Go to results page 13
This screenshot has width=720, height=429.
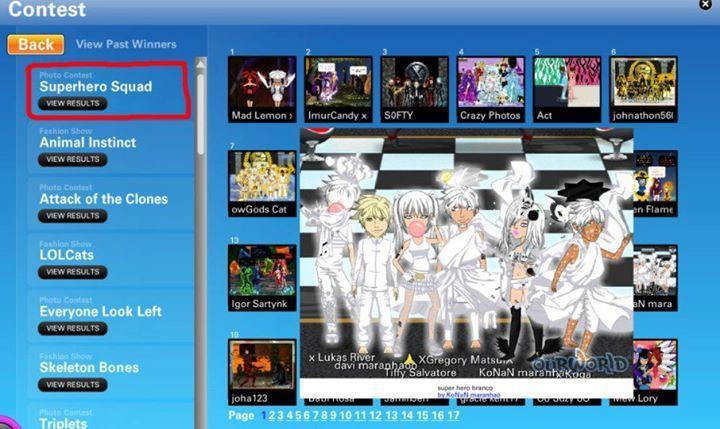pos(392,416)
